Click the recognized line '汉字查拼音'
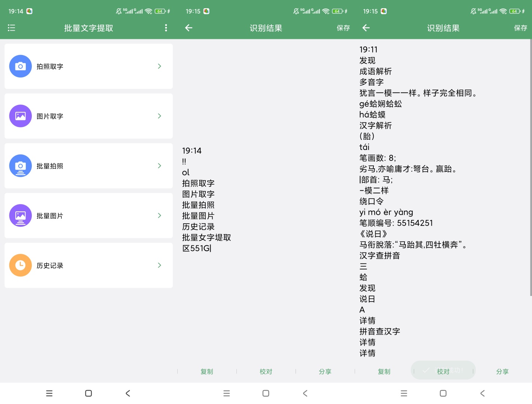The width and height of the screenshot is (532, 404). click(380, 255)
